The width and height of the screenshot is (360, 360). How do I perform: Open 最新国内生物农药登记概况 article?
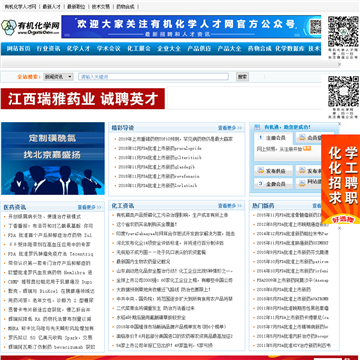tap(143, 262)
